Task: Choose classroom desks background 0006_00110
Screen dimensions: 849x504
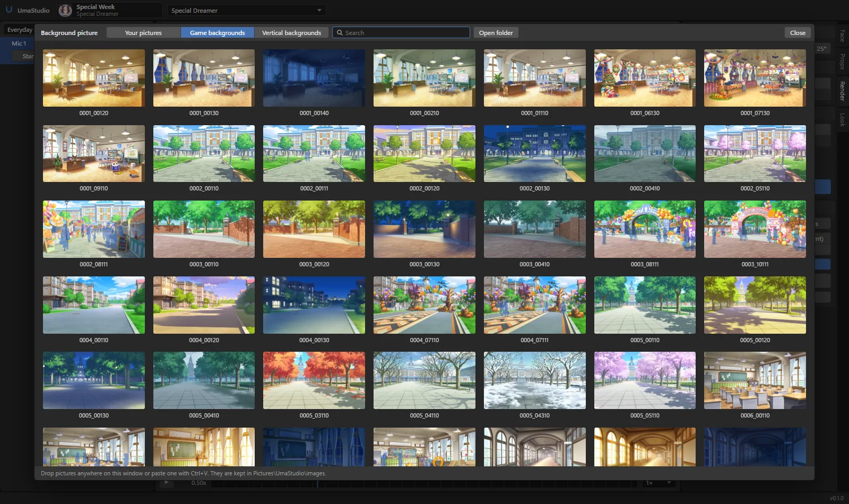Action: (755, 380)
